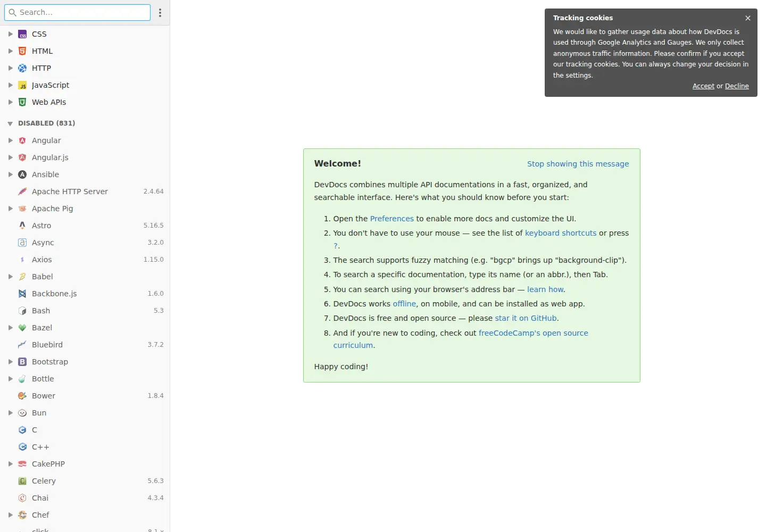
Task: Click the Web APIs shield icon
Action: point(22,102)
